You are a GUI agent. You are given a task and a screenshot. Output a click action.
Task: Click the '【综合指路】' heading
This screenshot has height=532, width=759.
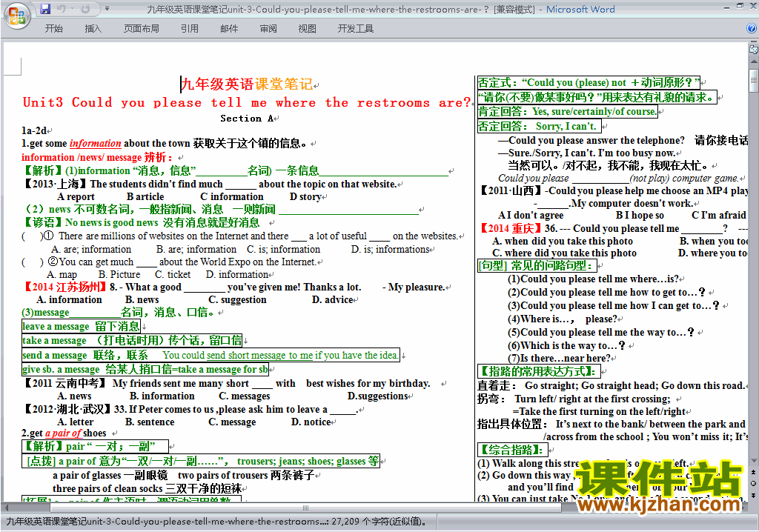tap(511, 450)
